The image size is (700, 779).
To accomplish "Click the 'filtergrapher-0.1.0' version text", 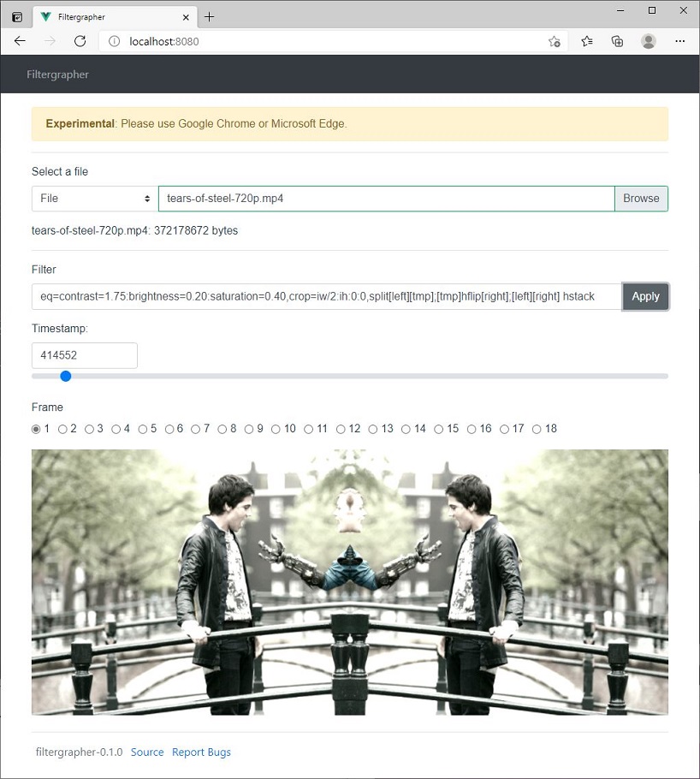I will click(x=79, y=752).
